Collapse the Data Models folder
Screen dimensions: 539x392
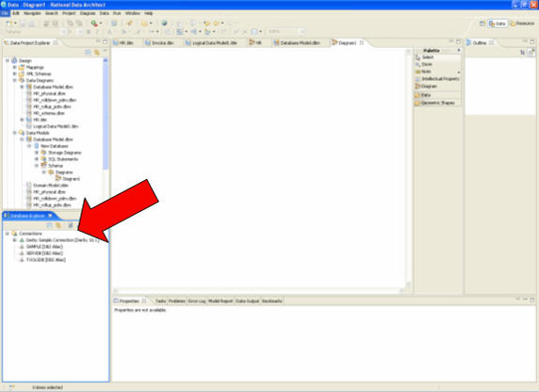click(15, 133)
